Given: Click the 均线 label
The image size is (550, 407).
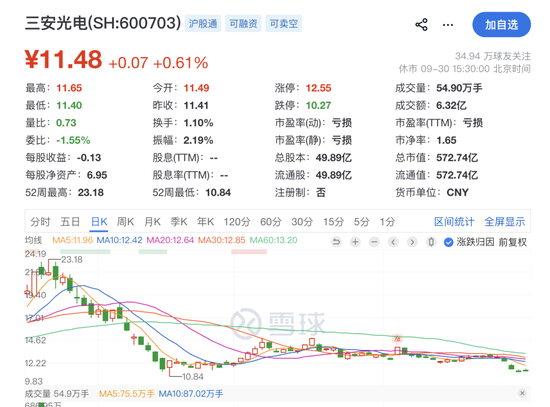Looking at the screenshot, I should [33, 240].
